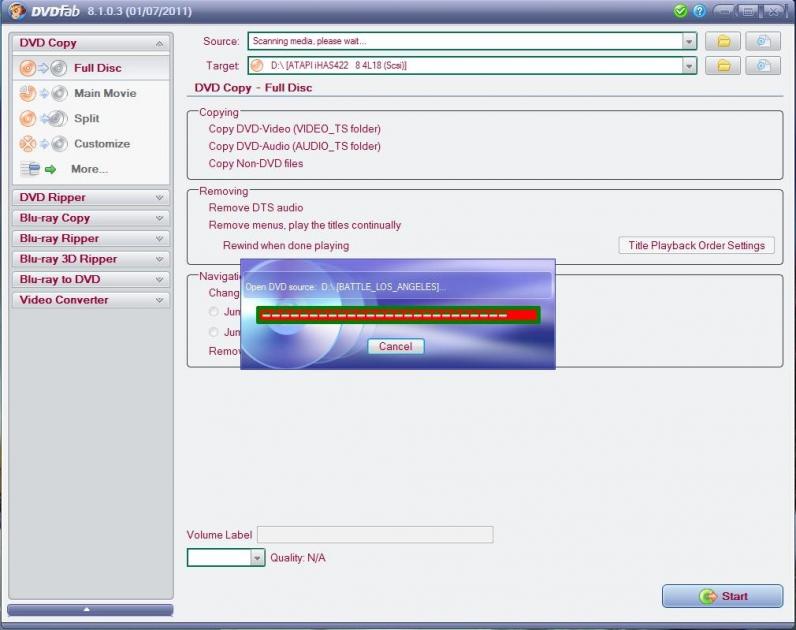Maximize the DVDFab window
Image resolution: width=796 pixels, height=630 pixels.
pyautogui.click(x=747, y=11)
